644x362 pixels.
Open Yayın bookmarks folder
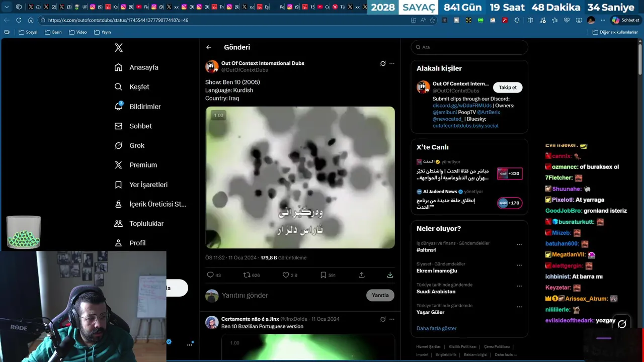click(x=102, y=32)
